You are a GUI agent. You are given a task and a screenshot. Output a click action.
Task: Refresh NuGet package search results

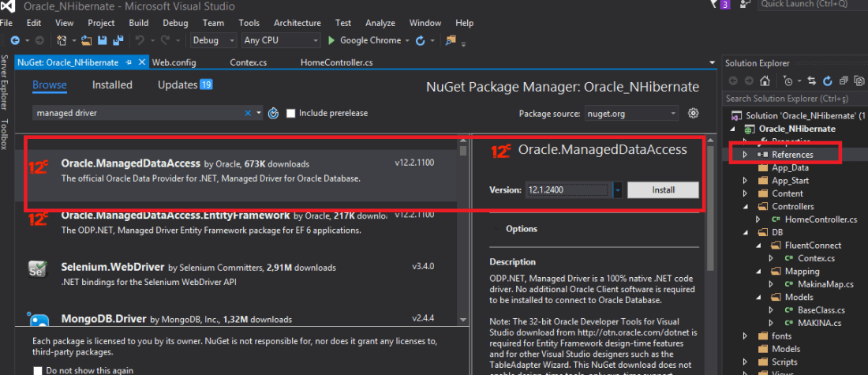[273, 113]
